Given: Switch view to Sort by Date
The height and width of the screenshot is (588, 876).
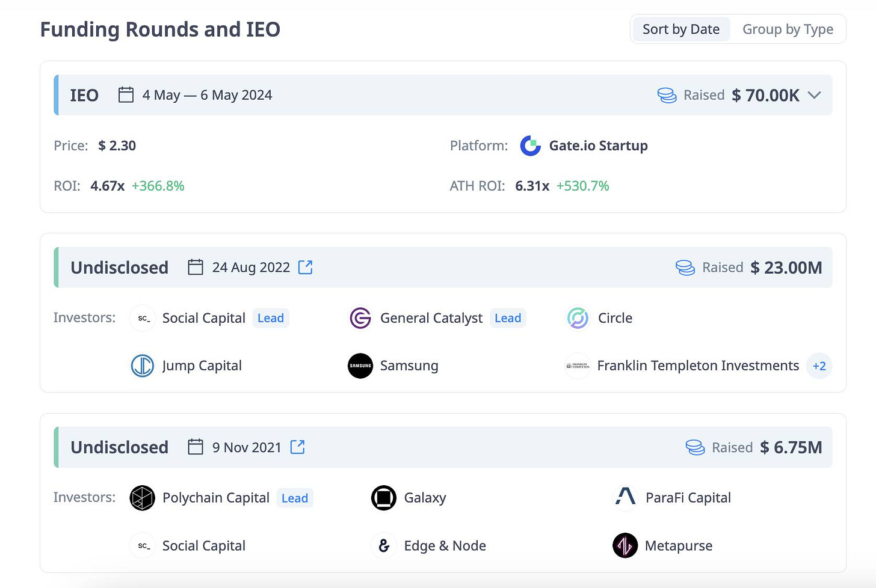Looking at the screenshot, I should (681, 29).
